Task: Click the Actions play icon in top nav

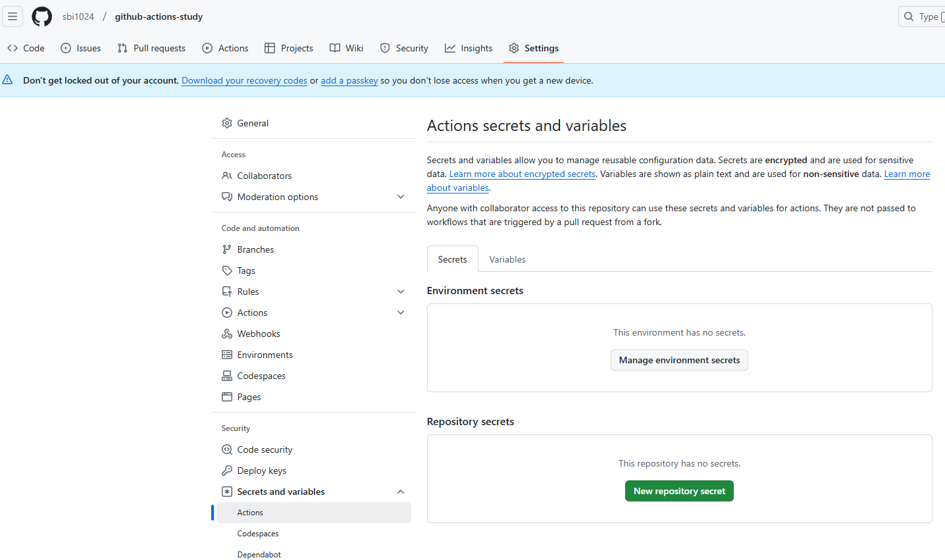Action: tap(207, 48)
